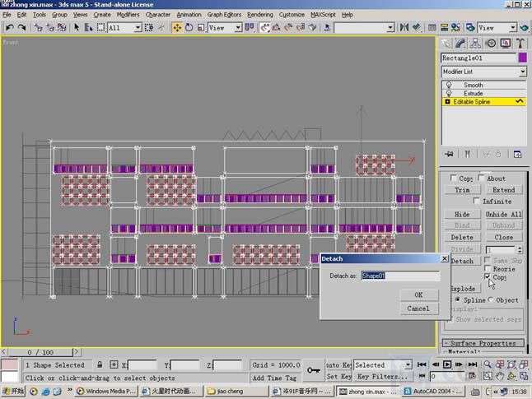
Task: Open the MAXScript menu
Action: (x=323, y=15)
